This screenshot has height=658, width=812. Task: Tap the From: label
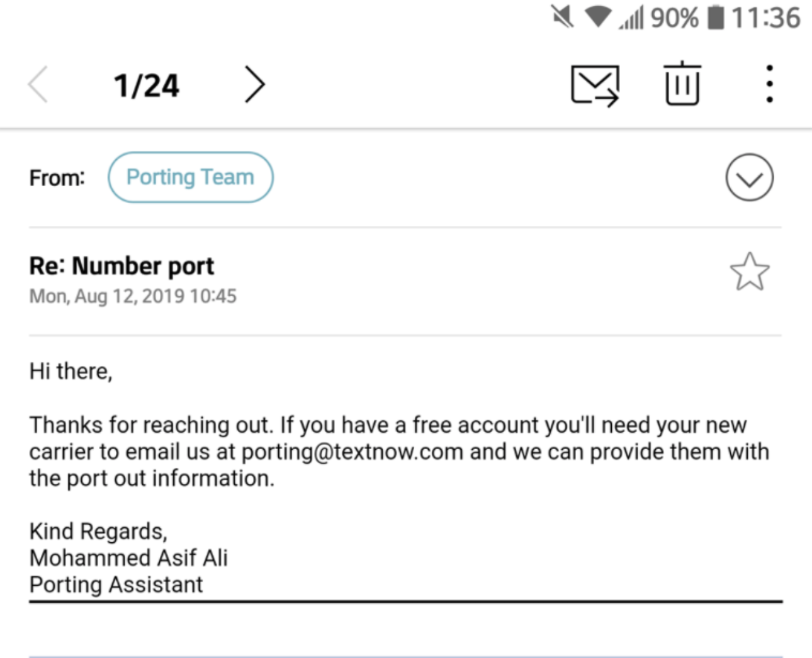pos(57,178)
